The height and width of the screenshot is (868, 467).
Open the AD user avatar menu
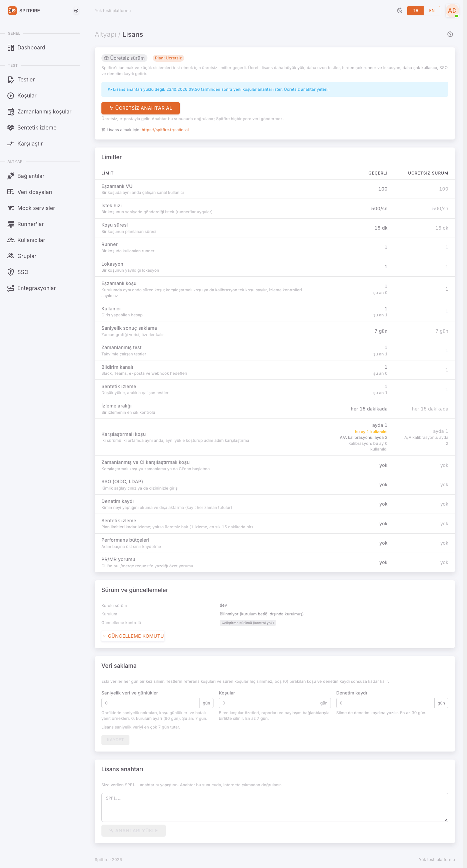pos(452,11)
